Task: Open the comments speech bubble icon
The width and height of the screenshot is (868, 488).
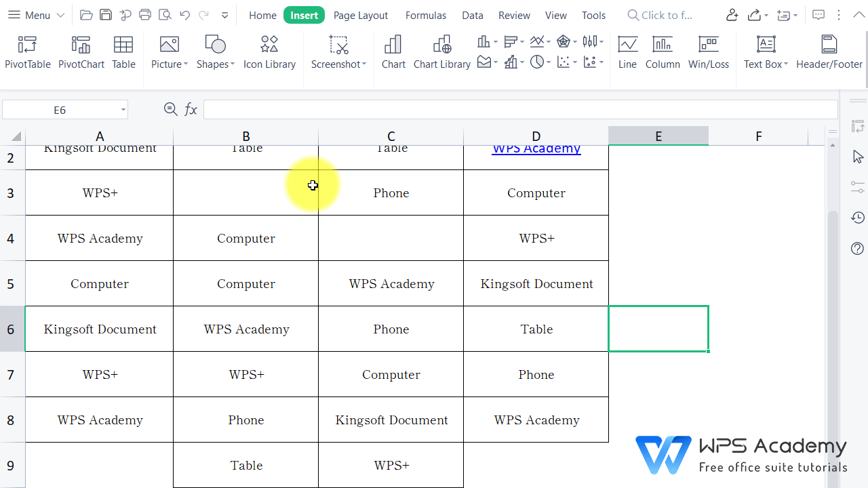Action: [x=818, y=15]
